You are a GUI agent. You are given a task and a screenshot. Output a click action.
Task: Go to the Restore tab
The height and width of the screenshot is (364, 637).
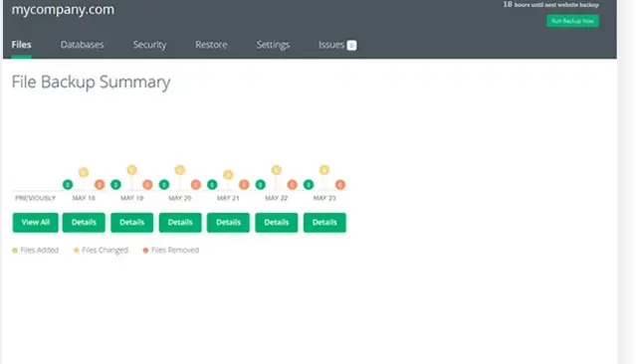(x=211, y=45)
